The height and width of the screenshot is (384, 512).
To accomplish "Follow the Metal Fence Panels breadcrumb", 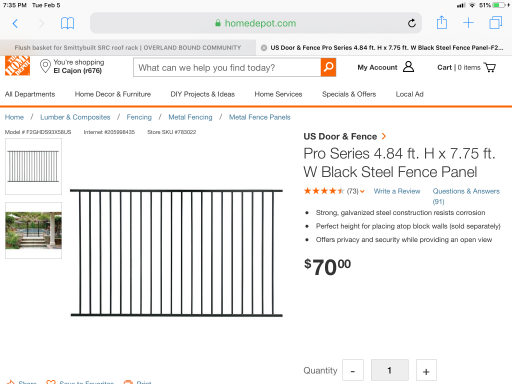I will (259, 117).
